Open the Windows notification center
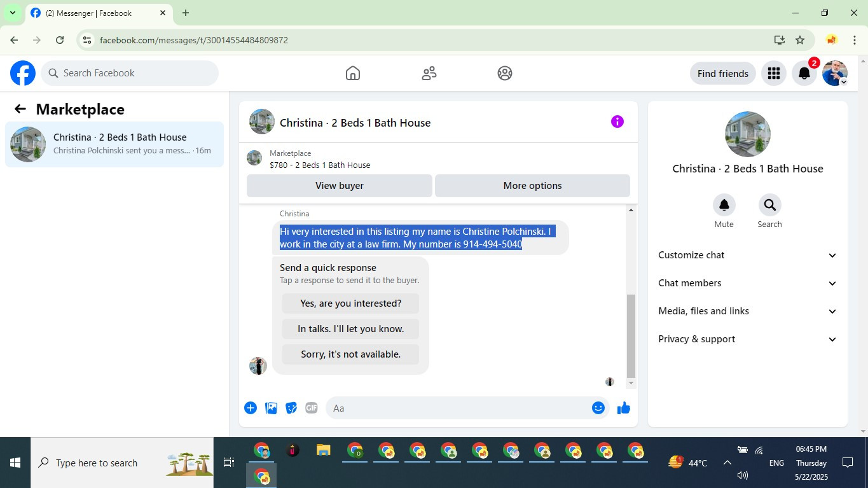 (x=847, y=463)
